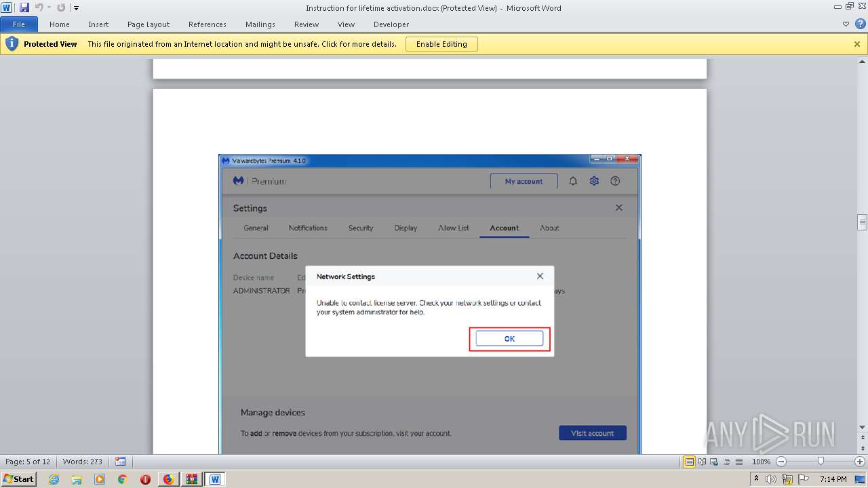This screenshot has height=488, width=868.
Task: Switch to the Home ribbon tab
Action: [60, 24]
